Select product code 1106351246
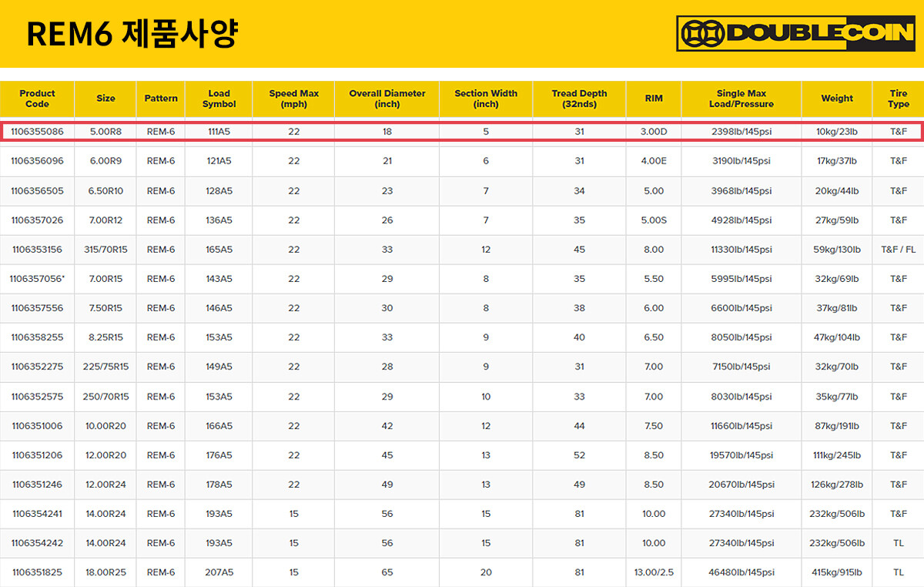The height and width of the screenshot is (587, 924). point(37,485)
